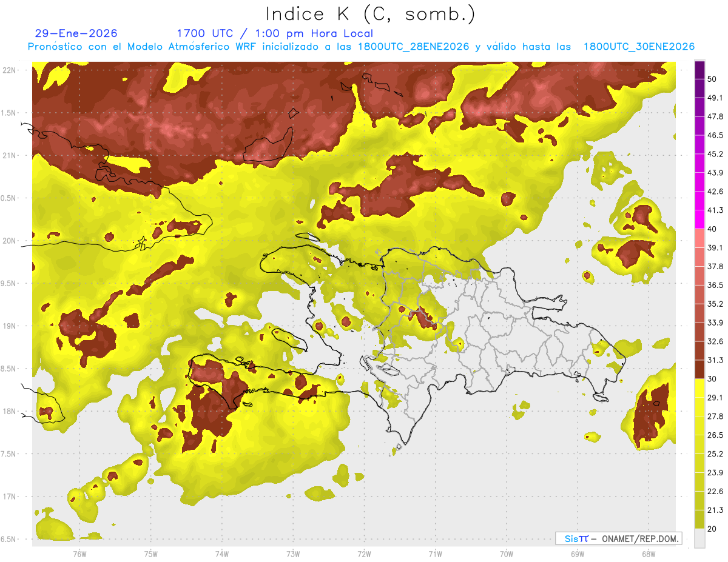Click the "73W" longitude axis label
The image size is (728, 562).
(293, 554)
